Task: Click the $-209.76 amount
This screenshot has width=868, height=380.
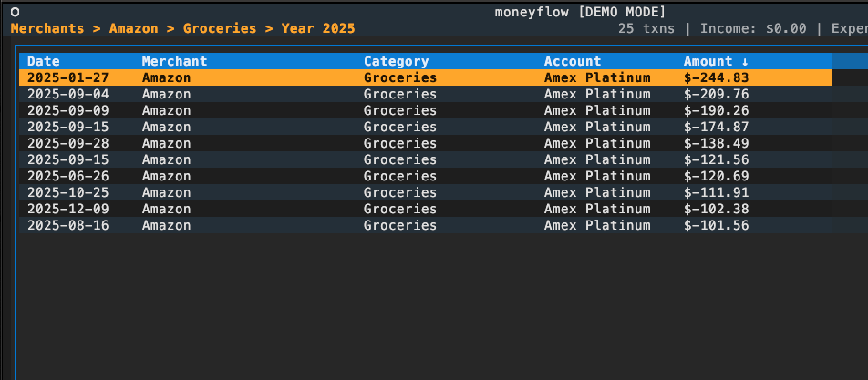Action: (717, 94)
